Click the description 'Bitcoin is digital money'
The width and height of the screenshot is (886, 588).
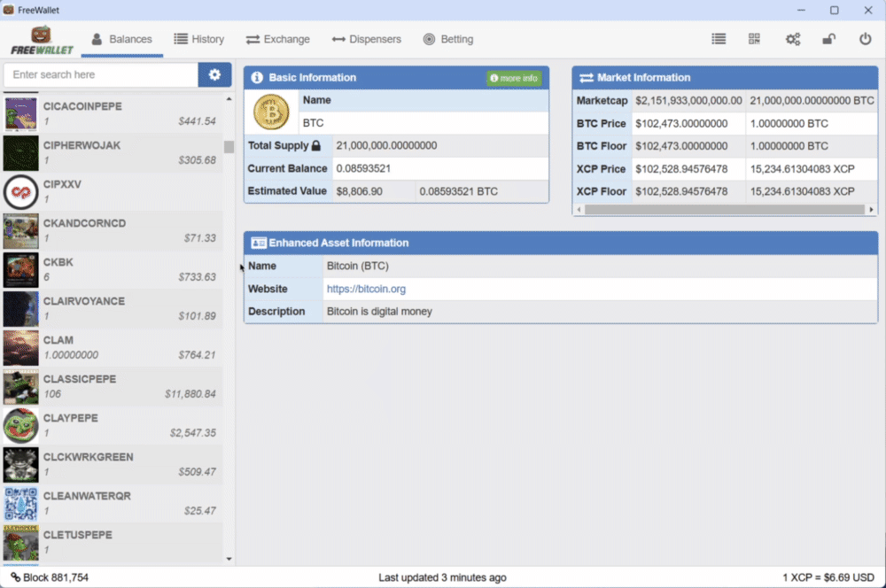tap(379, 311)
